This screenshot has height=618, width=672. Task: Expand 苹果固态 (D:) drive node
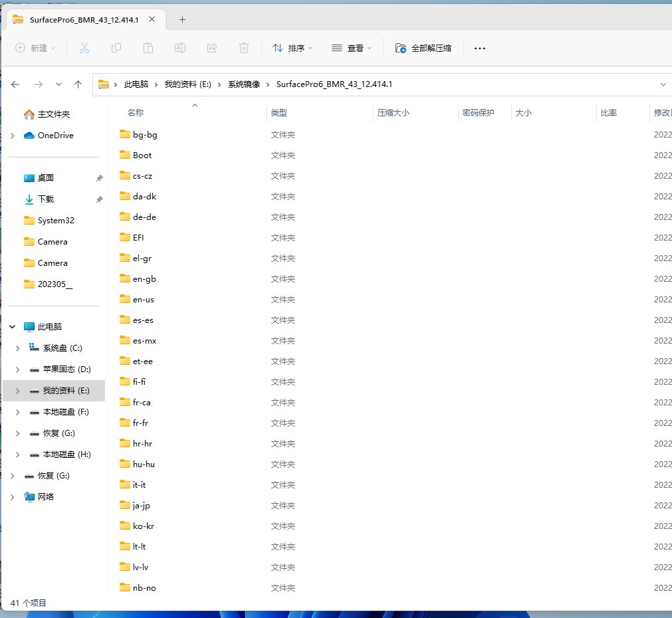coord(17,369)
